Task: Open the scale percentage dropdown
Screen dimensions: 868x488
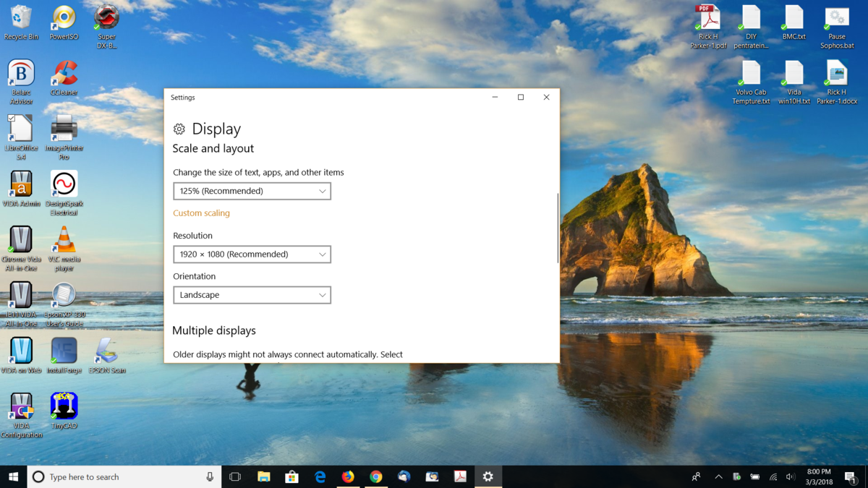Action: click(x=252, y=191)
